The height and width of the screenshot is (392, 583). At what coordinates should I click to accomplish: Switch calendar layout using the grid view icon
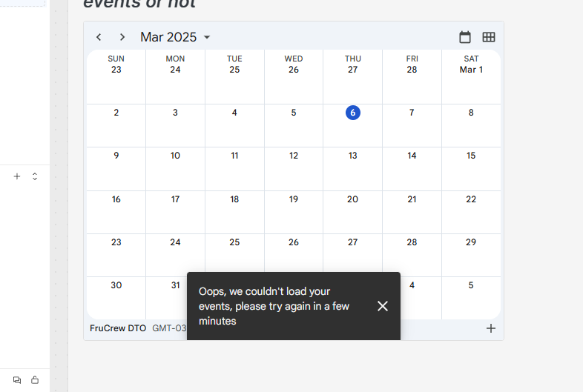[489, 37]
